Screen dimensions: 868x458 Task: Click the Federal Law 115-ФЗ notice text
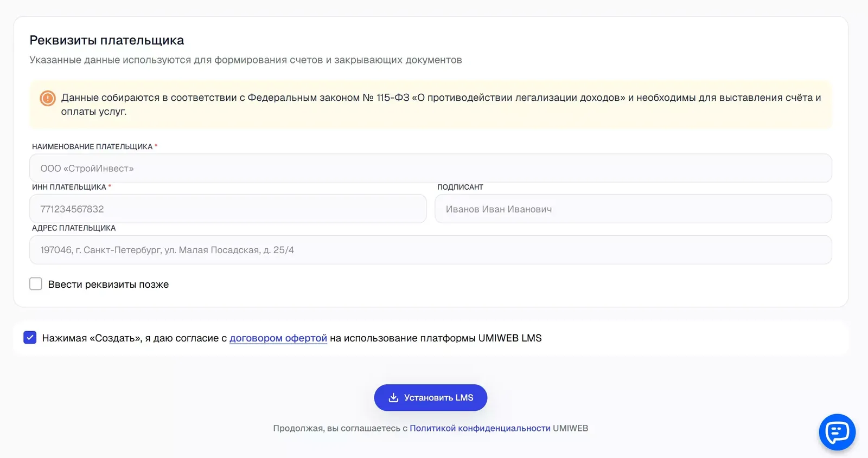point(441,105)
